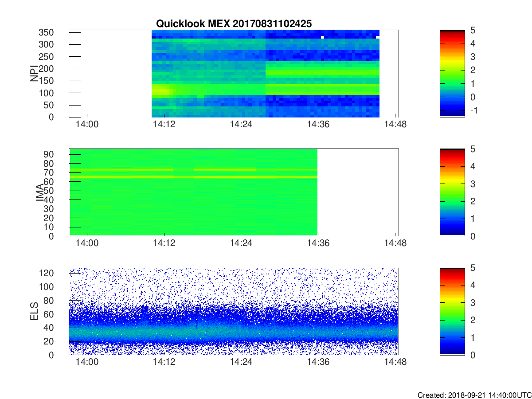Click the 14:48 time label under NPI panel

[x=395, y=125]
